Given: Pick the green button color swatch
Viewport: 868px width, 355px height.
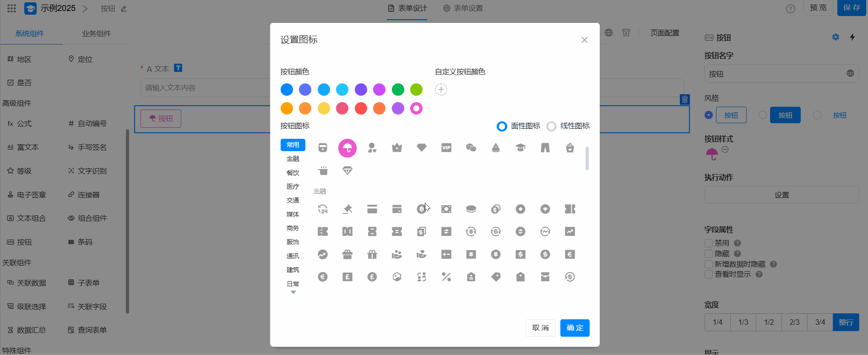Looking at the screenshot, I should (398, 90).
